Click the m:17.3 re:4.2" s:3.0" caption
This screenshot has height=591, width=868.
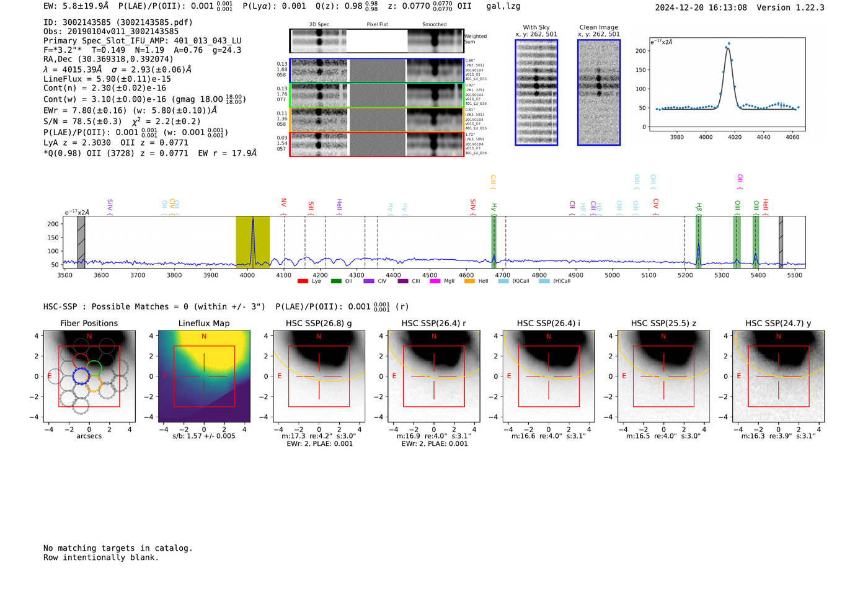(x=319, y=436)
